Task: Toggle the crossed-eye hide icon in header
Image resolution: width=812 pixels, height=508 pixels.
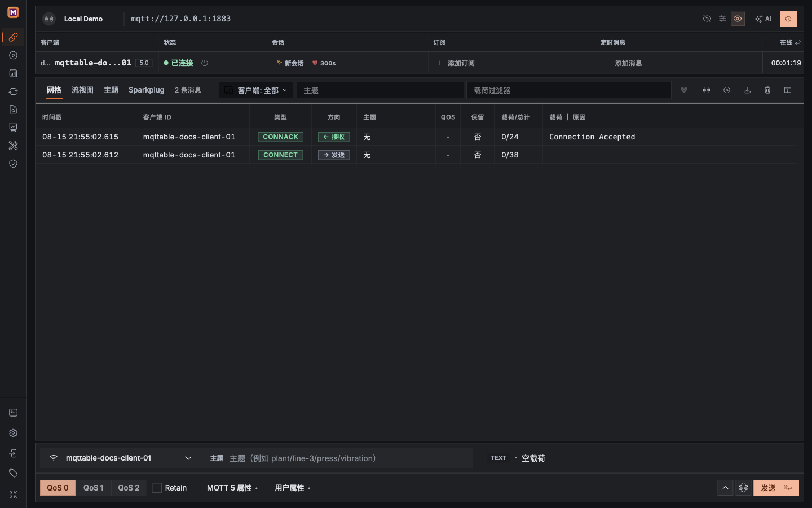Action: click(707, 19)
